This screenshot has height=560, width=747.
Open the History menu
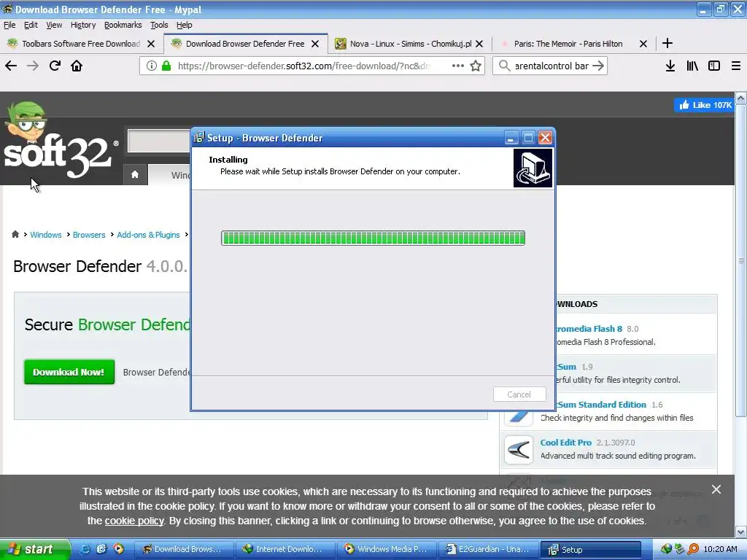[83, 25]
